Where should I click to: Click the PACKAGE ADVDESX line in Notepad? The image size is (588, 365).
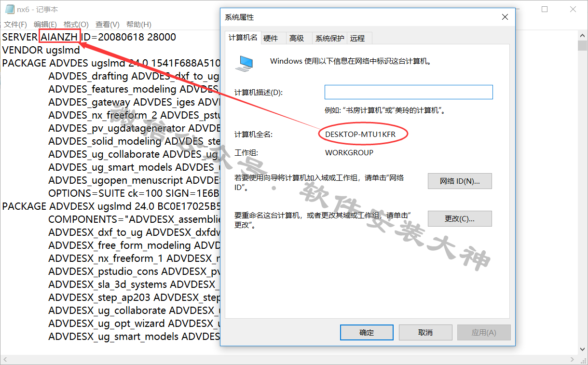point(111,206)
